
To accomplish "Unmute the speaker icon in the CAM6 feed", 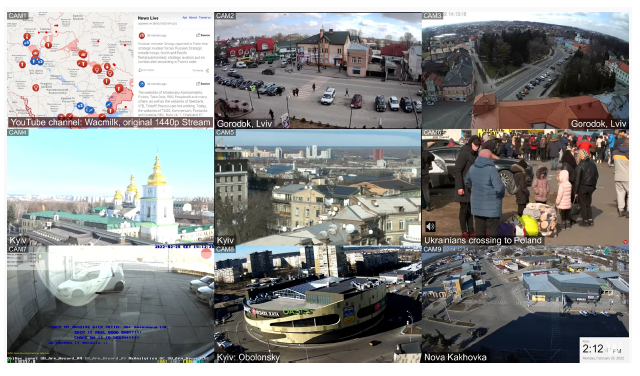I will tap(431, 226).
